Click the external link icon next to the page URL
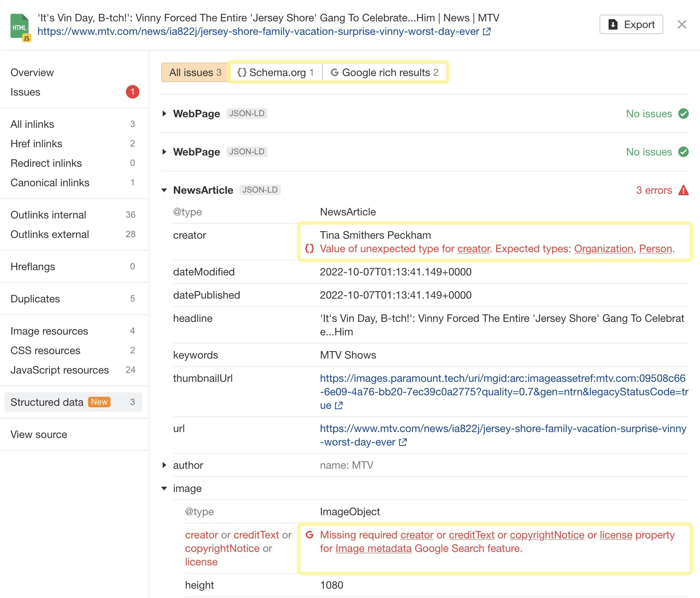 click(x=486, y=32)
